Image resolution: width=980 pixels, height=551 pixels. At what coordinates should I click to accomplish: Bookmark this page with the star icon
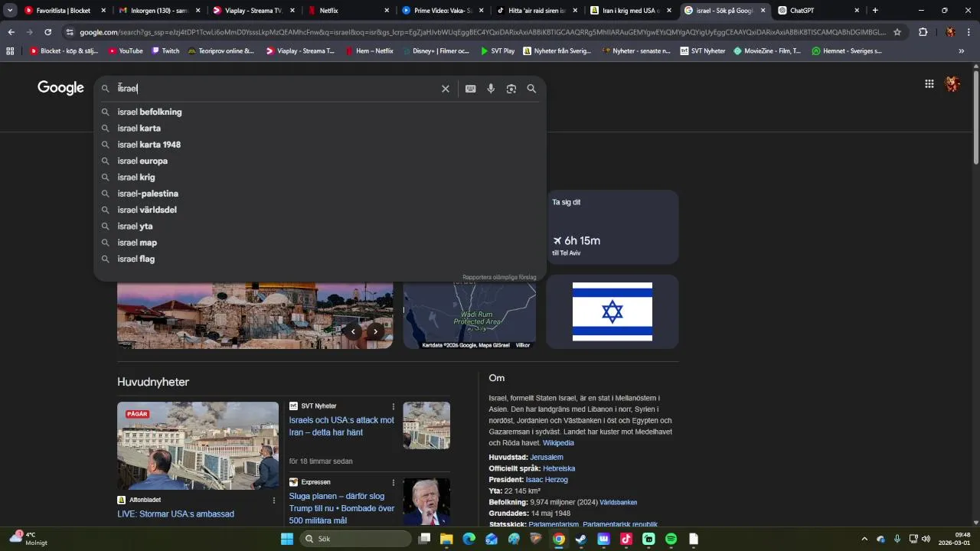897,32
